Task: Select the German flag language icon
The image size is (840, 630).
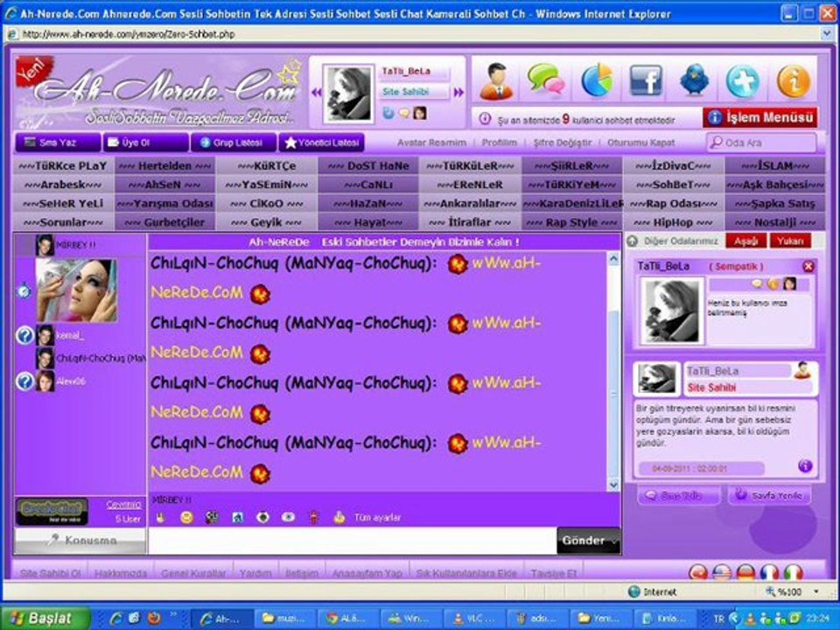Action: (x=745, y=572)
